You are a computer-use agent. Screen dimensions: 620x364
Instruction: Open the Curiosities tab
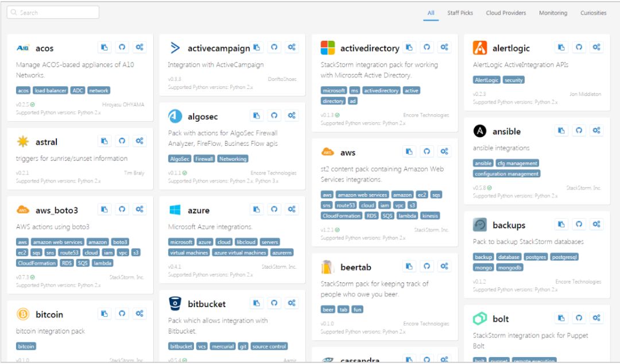click(x=593, y=13)
